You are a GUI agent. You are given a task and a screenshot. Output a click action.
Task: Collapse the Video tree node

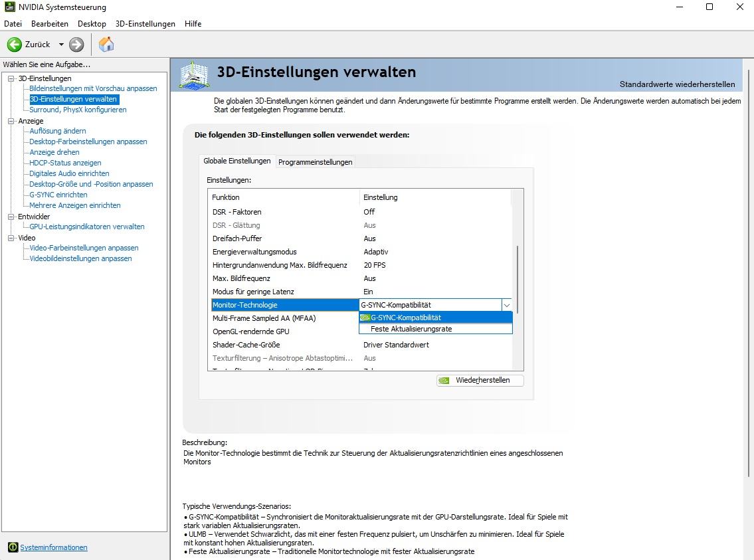click(x=11, y=238)
